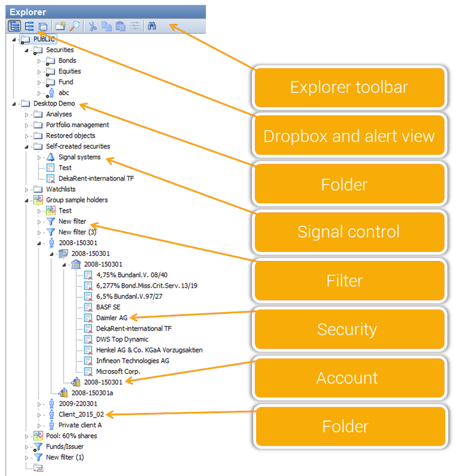Click the new folder icon with star
Image resolution: width=457 pixels, height=476 pixels.
click(60, 26)
